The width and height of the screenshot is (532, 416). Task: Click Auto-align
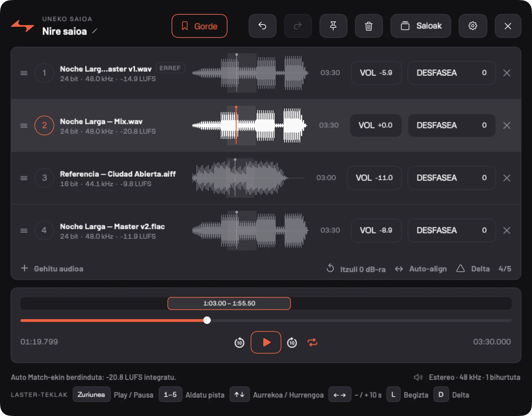click(421, 269)
